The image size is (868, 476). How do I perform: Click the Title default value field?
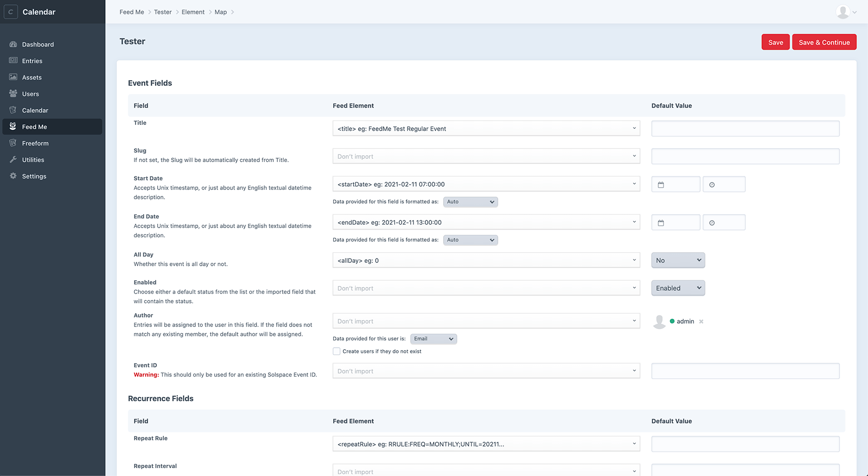pyautogui.click(x=746, y=128)
